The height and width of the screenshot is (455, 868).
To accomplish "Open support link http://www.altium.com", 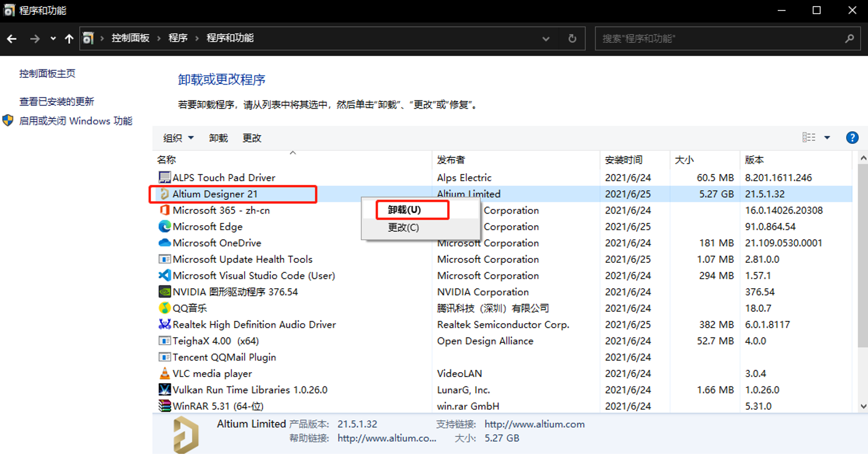I will 535,424.
